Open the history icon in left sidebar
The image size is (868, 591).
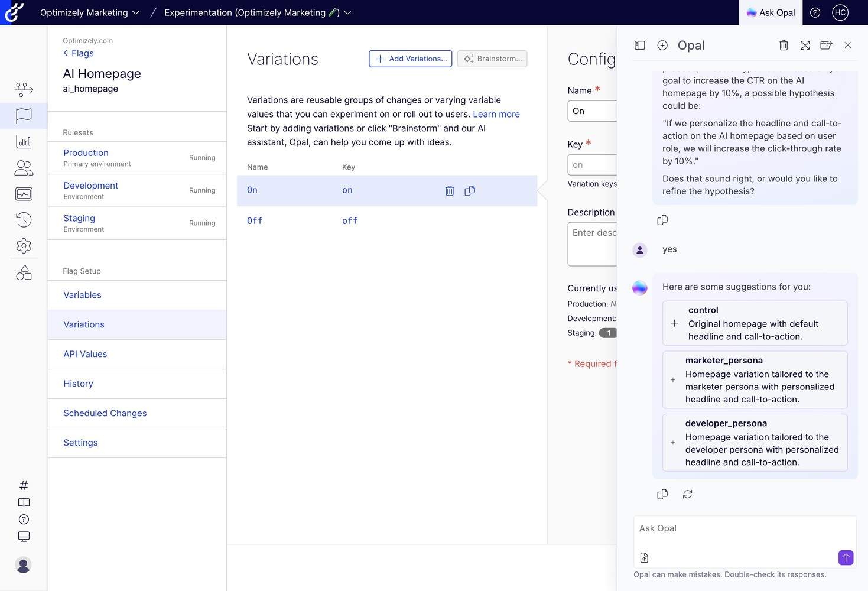[x=24, y=220]
